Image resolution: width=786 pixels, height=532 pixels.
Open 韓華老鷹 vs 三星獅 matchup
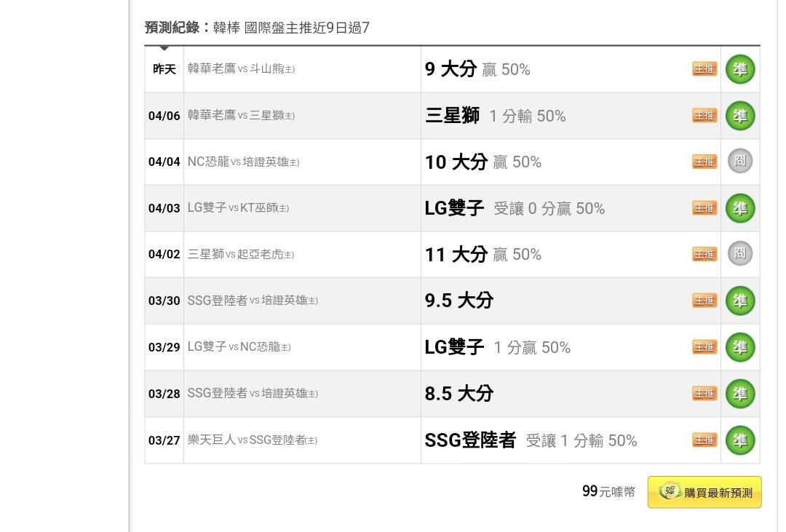point(241,115)
